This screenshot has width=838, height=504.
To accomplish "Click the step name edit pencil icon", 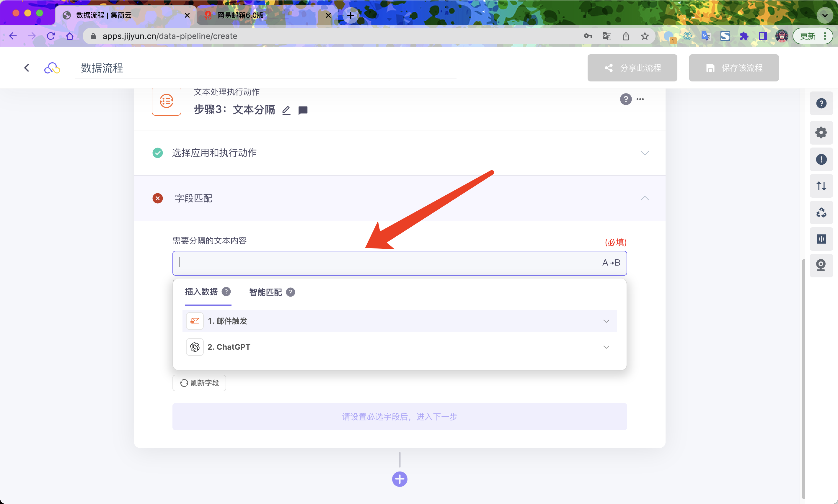I will coord(286,110).
